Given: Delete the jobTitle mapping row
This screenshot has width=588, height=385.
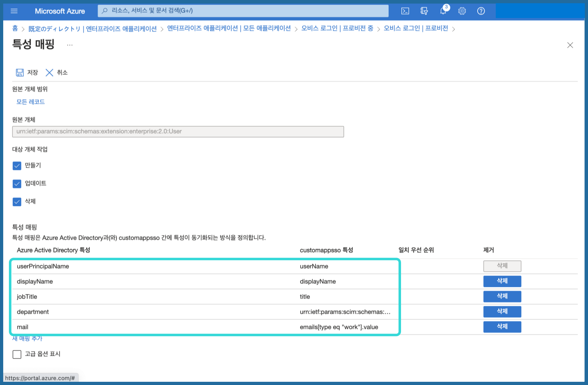Looking at the screenshot, I should tap(502, 297).
